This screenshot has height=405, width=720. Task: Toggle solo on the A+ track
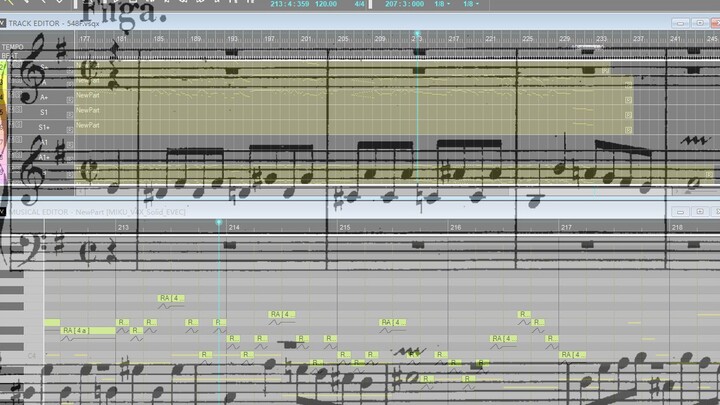pyautogui.click(x=19, y=95)
